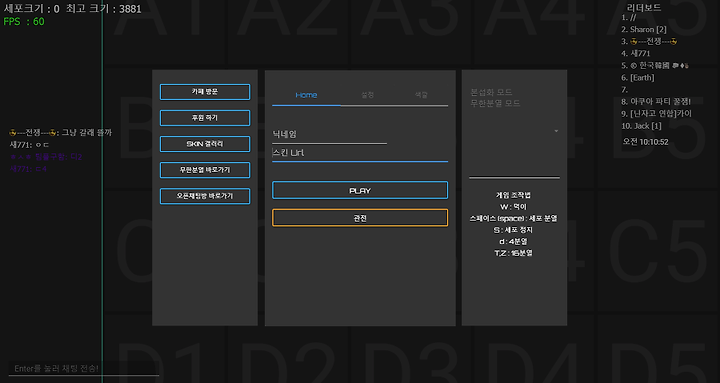The image size is (720, 383).
Task: Click the 리더보드 leaderboard title
Action: pos(644,8)
